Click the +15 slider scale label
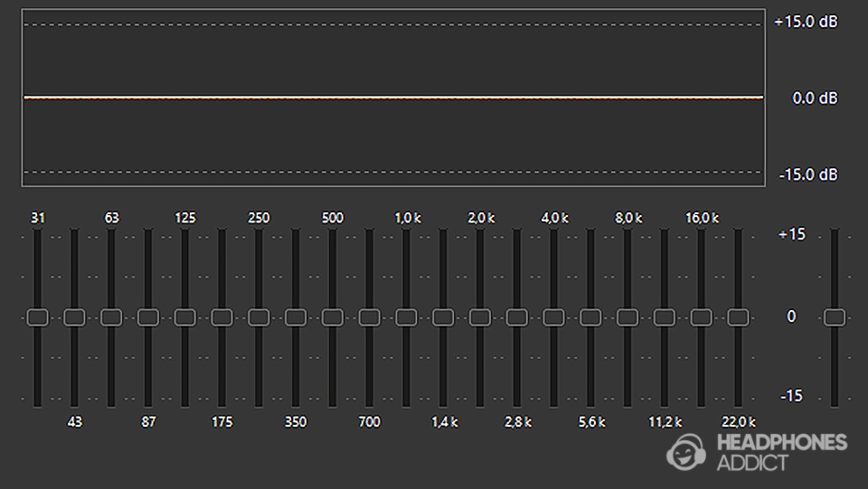This screenshot has height=489, width=868. tap(792, 235)
